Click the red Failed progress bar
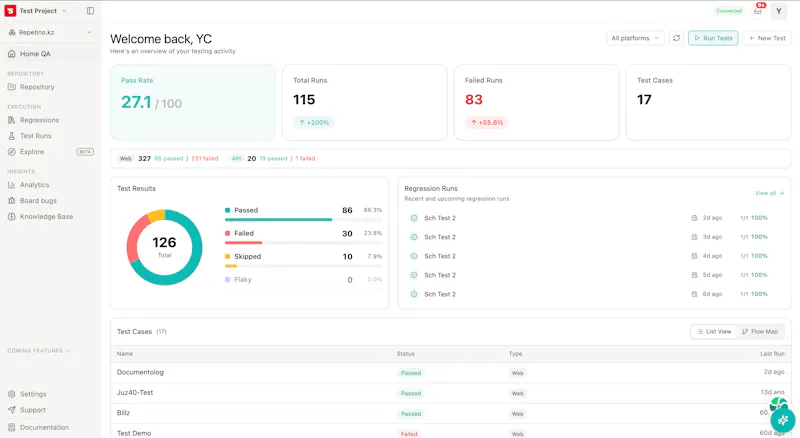Image resolution: width=800 pixels, height=438 pixels. 243,242
